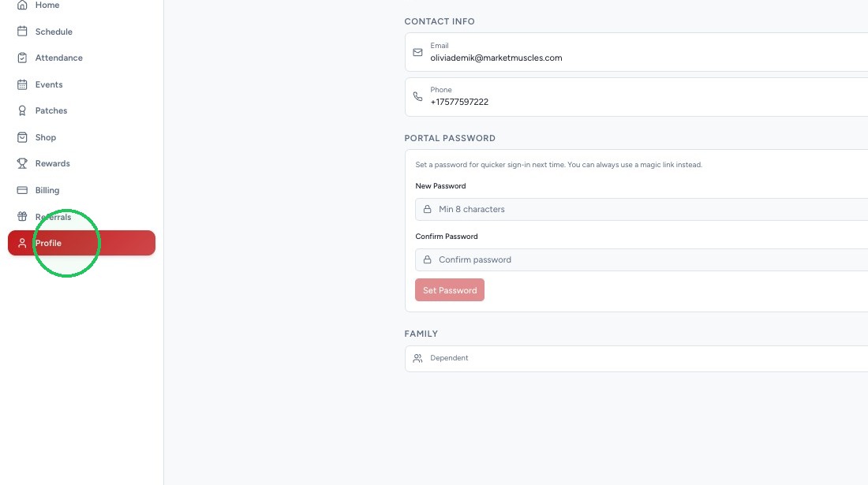Select the Rewards trophy icon
Image resolution: width=868 pixels, height=485 pixels.
point(22,163)
